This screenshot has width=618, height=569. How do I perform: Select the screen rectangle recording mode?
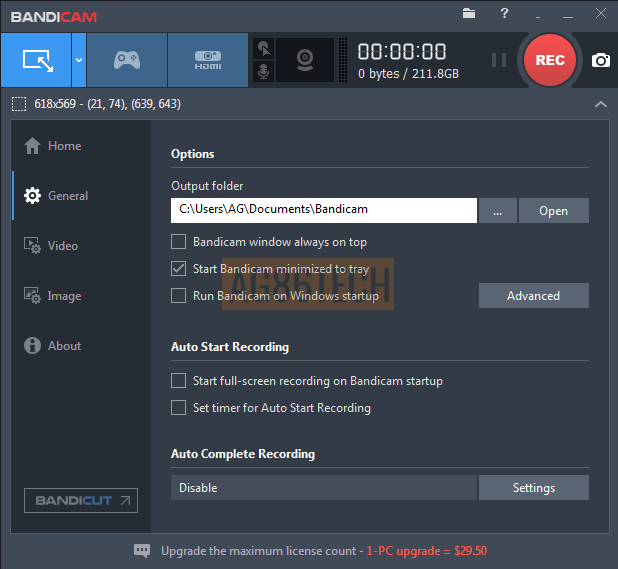[36, 60]
